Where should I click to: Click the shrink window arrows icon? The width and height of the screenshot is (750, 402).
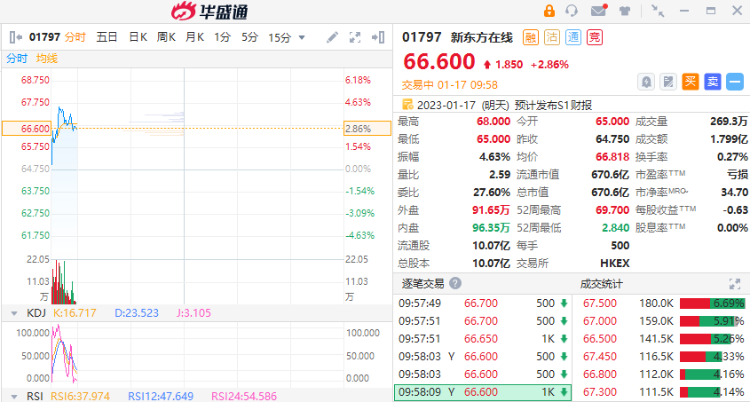658,11
